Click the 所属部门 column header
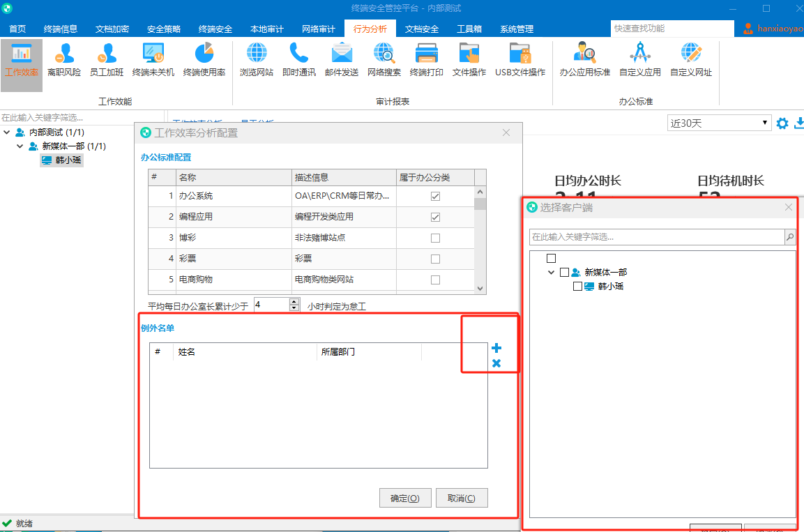804x532 pixels. [369, 351]
